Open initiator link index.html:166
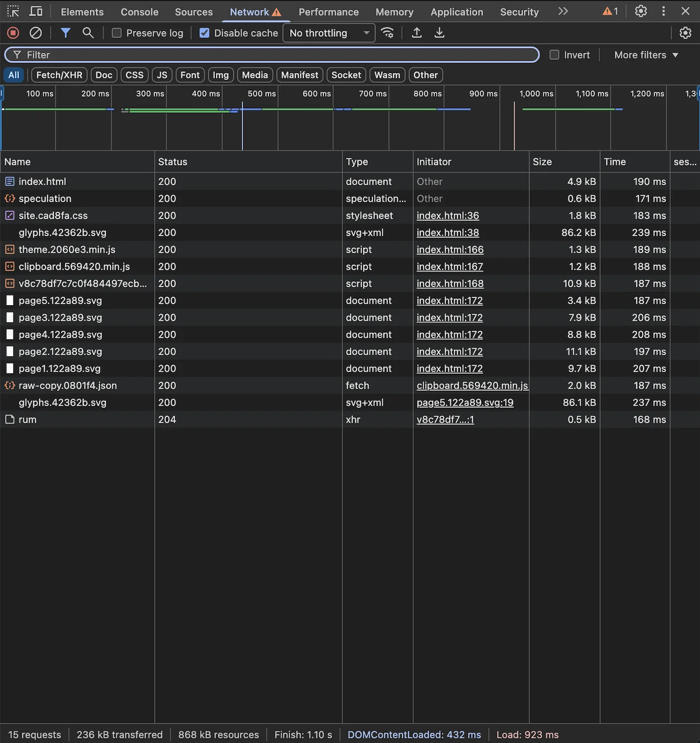The image size is (700, 743). (x=450, y=249)
